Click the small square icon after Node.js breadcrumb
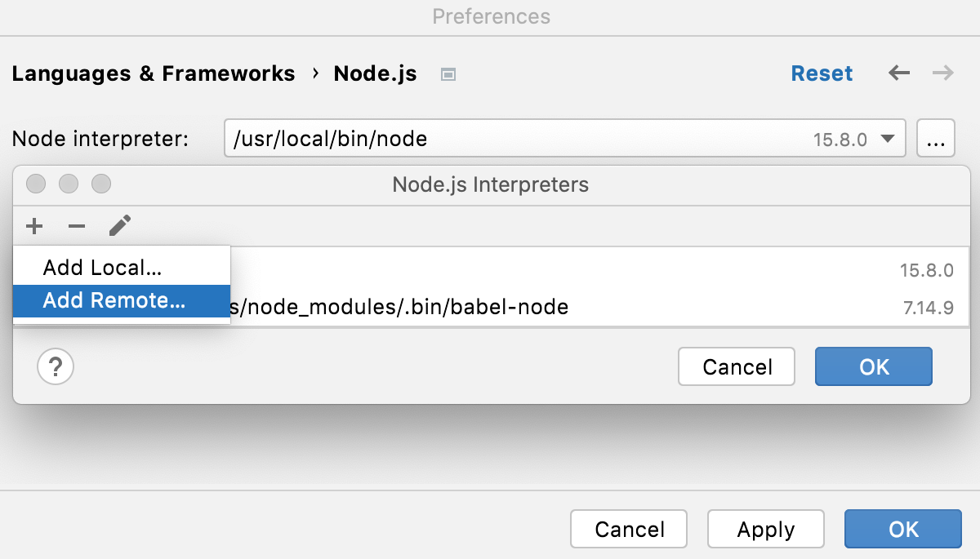The height and width of the screenshot is (559, 980). (x=448, y=73)
